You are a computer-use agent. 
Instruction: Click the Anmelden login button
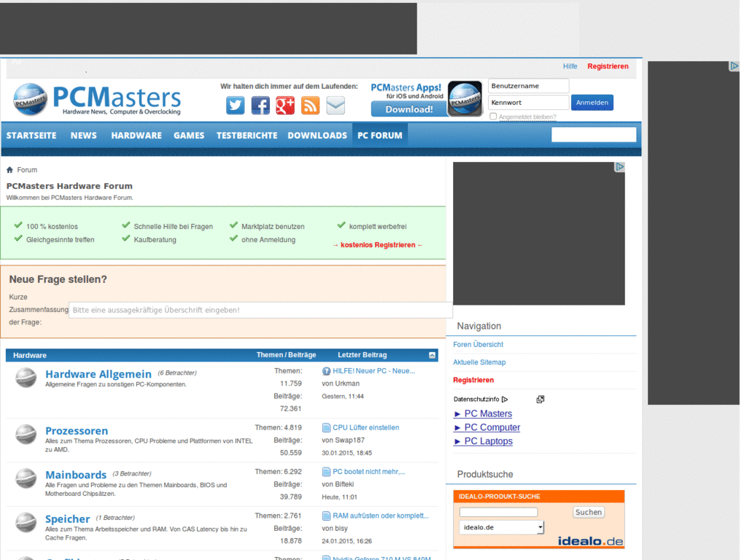[592, 102]
